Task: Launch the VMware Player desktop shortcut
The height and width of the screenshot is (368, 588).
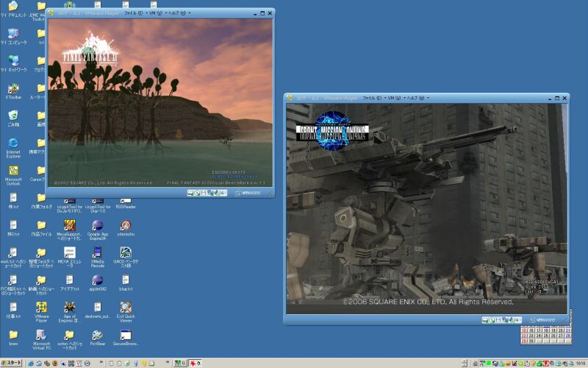Action: click(41, 312)
